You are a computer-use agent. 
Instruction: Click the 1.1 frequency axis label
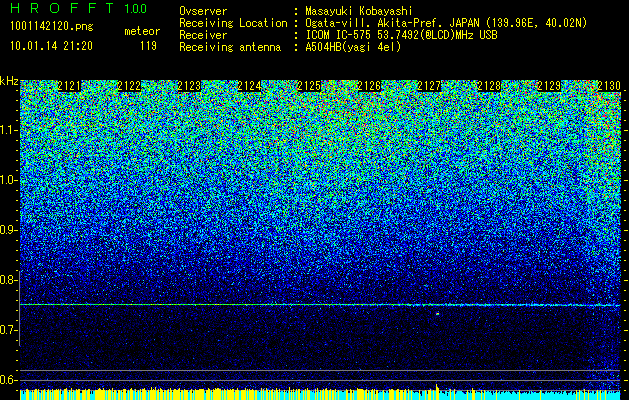[x=7, y=130]
